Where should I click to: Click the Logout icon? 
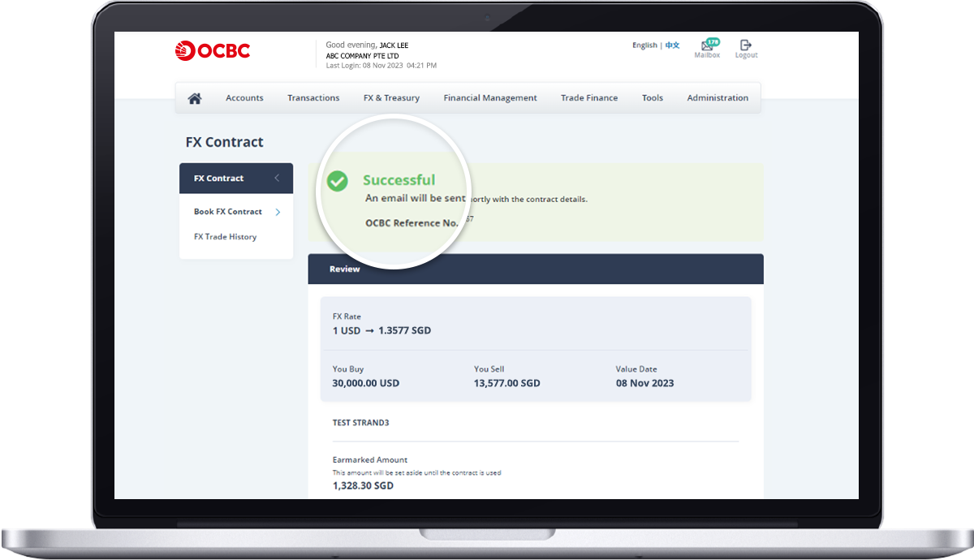(746, 45)
